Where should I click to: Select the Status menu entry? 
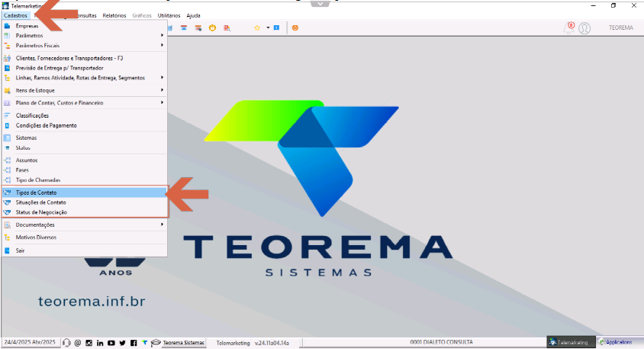click(85, 147)
